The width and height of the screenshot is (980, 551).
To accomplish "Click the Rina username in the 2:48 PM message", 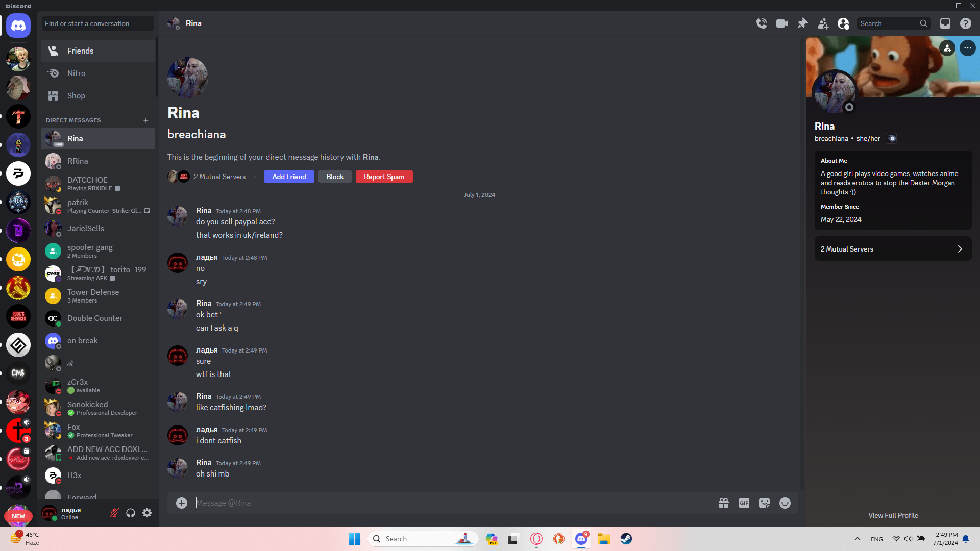I will pos(204,210).
